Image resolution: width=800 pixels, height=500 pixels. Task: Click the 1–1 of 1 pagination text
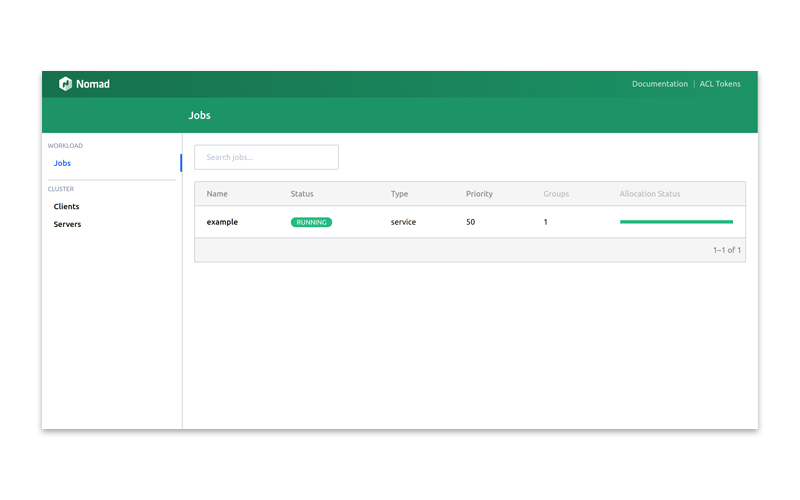726,250
